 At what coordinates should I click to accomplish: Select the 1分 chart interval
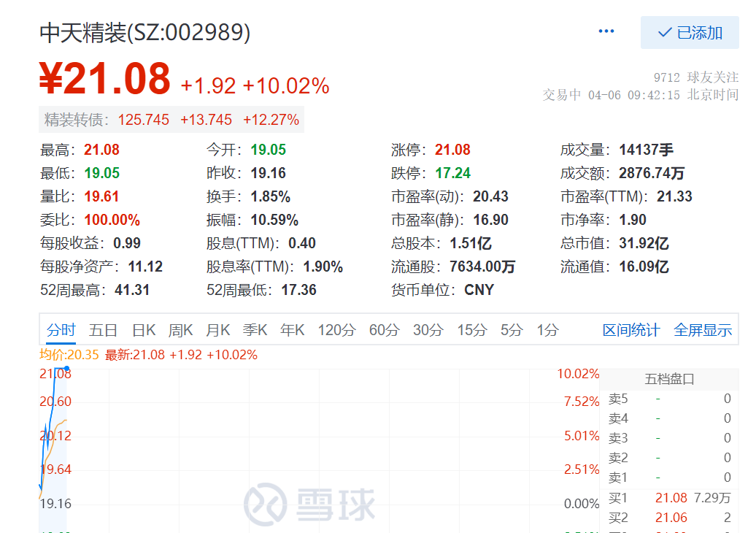[x=547, y=330]
